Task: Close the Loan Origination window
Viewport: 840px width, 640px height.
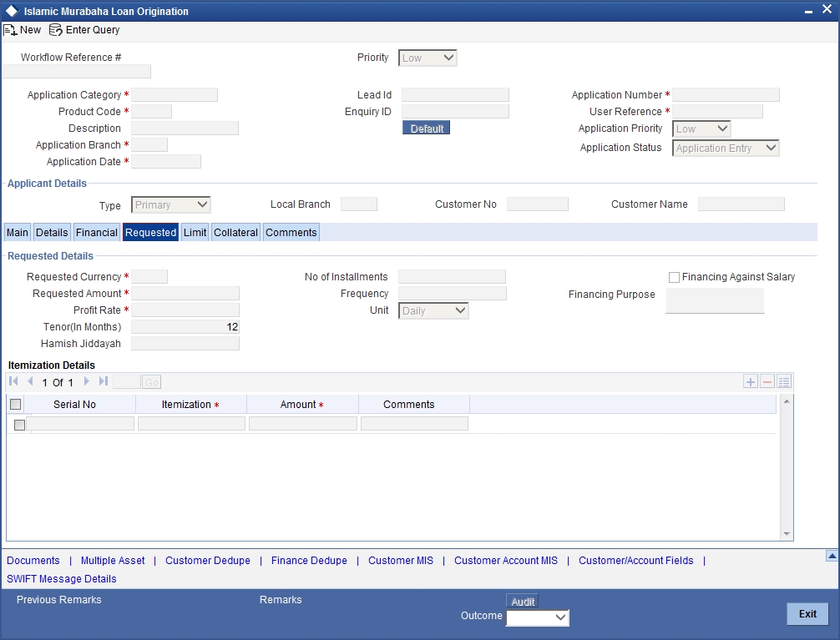Action: 827,10
